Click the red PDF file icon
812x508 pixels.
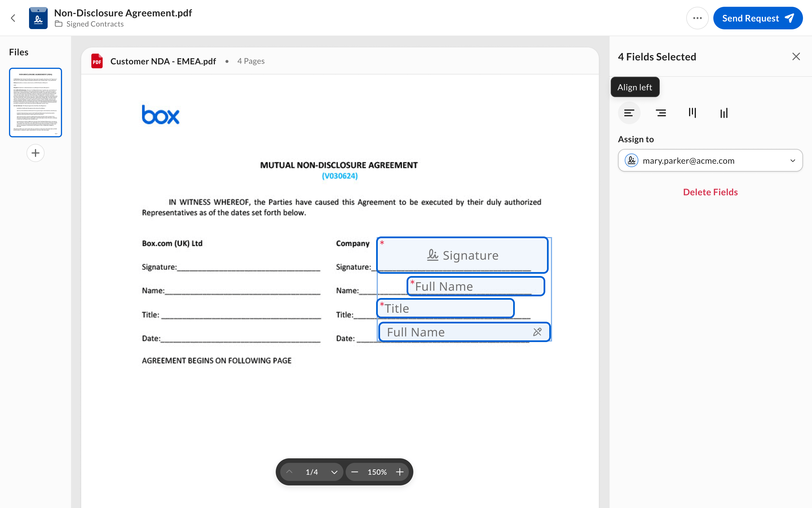click(97, 61)
